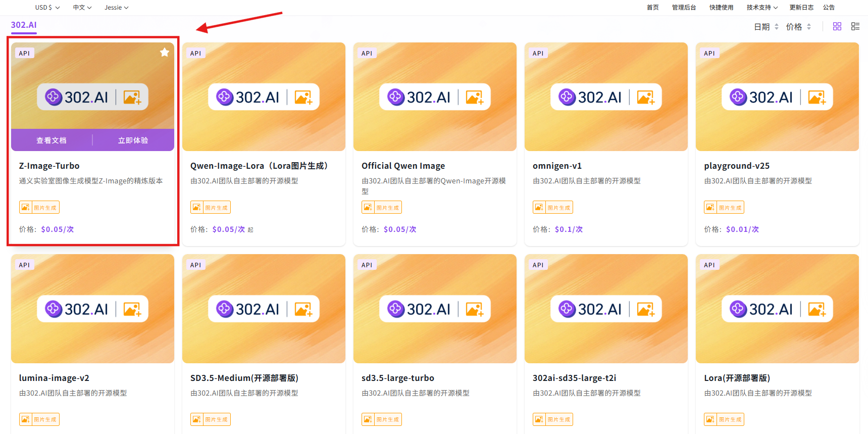
Task: Open 快捷使用 in top navigation
Action: [x=721, y=8]
